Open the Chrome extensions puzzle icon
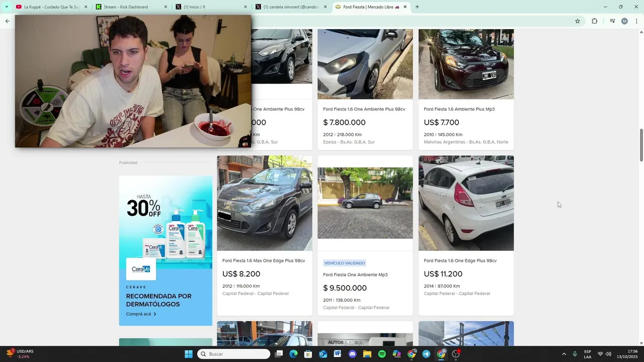 pyautogui.click(x=594, y=21)
